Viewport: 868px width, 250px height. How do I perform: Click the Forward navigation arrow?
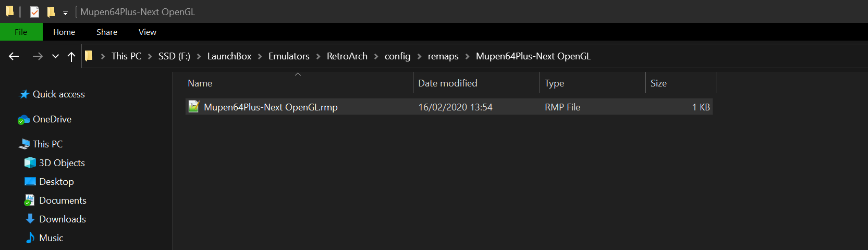coord(38,56)
